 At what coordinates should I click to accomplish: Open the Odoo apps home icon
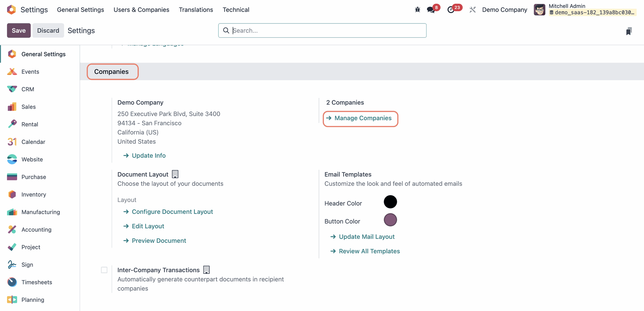[x=11, y=9]
